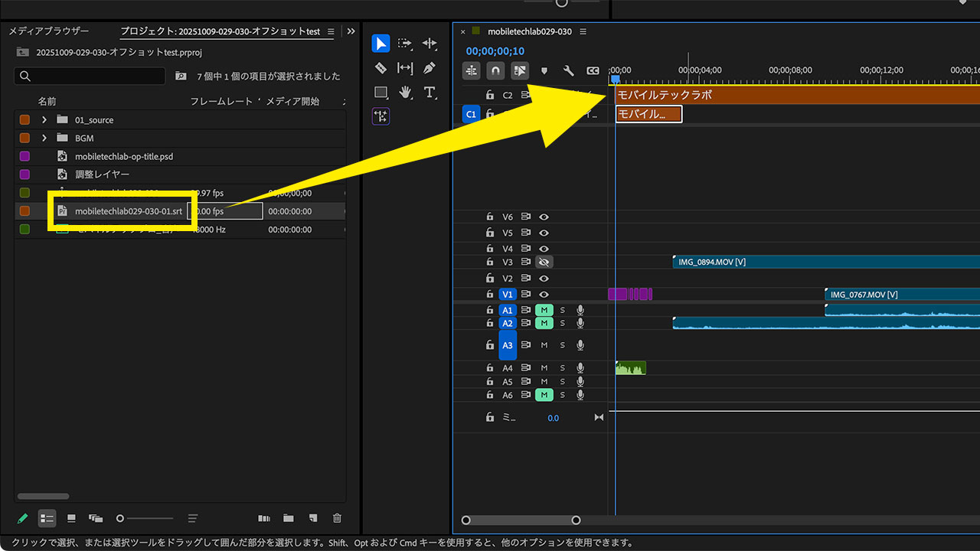
Task: Open the hidden panels overflow chevron
Action: click(351, 31)
